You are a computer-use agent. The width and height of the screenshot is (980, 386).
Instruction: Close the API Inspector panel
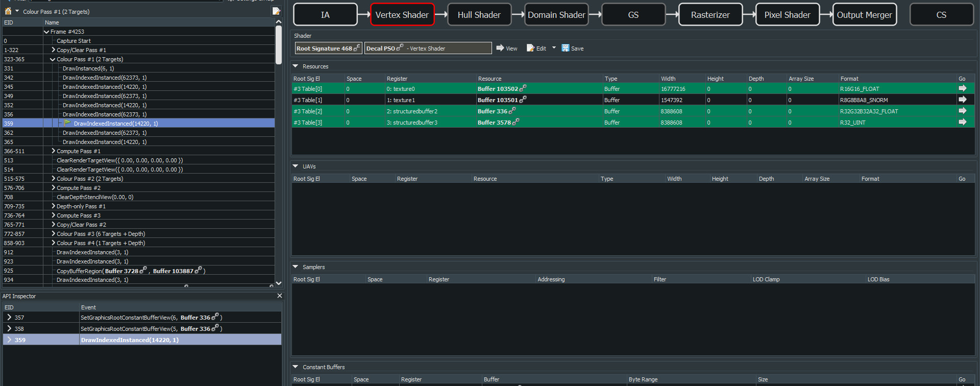click(279, 296)
